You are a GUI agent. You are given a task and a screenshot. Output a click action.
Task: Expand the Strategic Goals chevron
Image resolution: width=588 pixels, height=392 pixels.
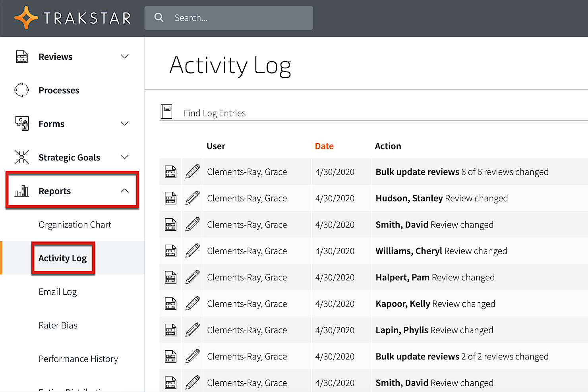pos(125,157)
